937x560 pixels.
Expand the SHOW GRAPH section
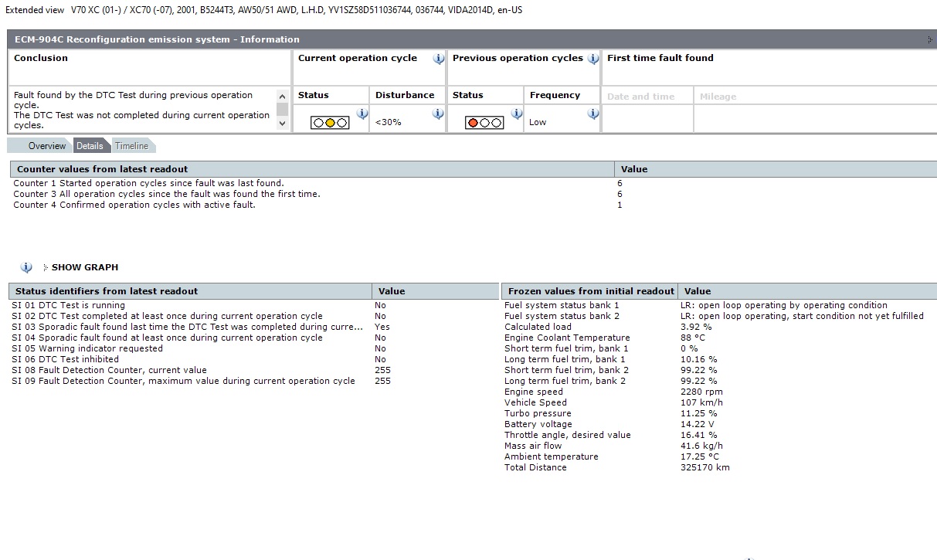(x=84, y=267)
